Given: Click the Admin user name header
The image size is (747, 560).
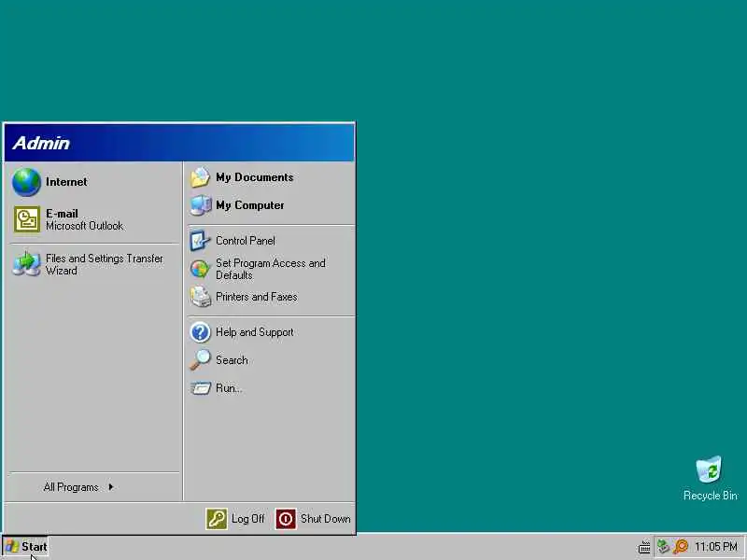Looking at the screenshot, I should click(41, 143).
